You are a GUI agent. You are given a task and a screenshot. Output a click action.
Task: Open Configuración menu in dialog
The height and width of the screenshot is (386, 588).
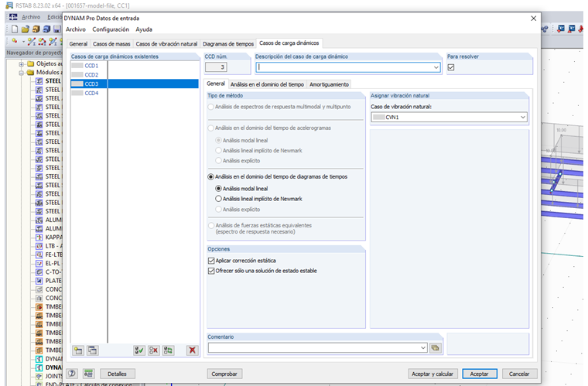[x=111, y=29]
